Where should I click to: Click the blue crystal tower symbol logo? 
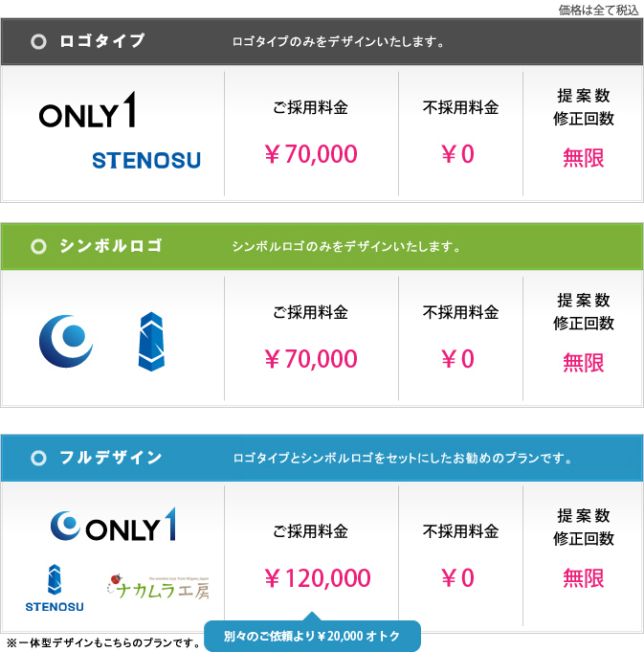(151, 342)
